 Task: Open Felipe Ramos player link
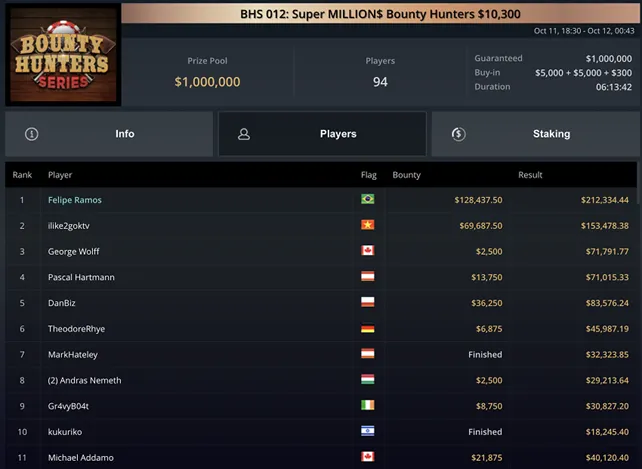pyautogui.click(x=75, y=200)
